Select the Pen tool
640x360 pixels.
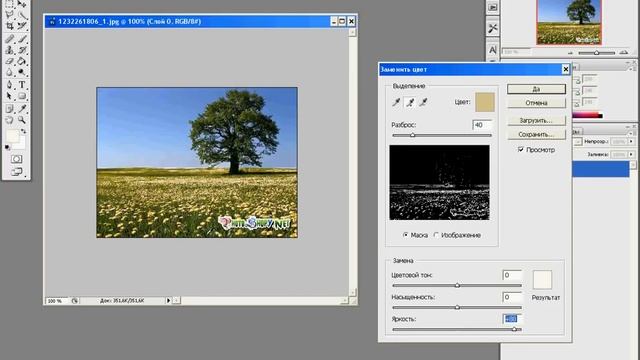pos(10,85)
